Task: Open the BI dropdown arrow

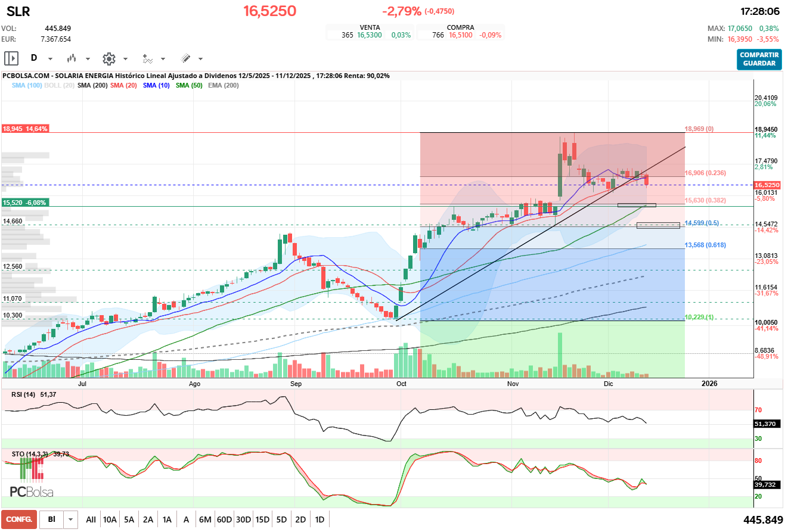Action: point(71,519)
